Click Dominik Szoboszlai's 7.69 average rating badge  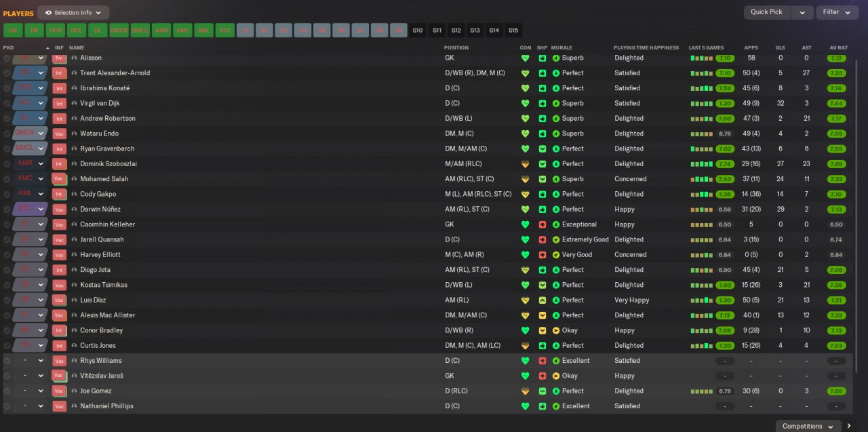(x=837, y=164)
